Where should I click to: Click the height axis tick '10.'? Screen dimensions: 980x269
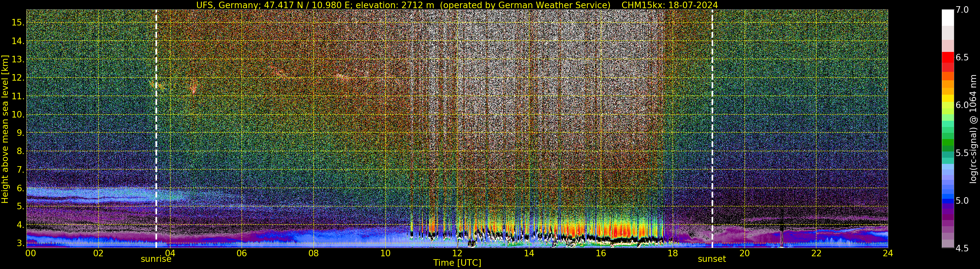18,115
